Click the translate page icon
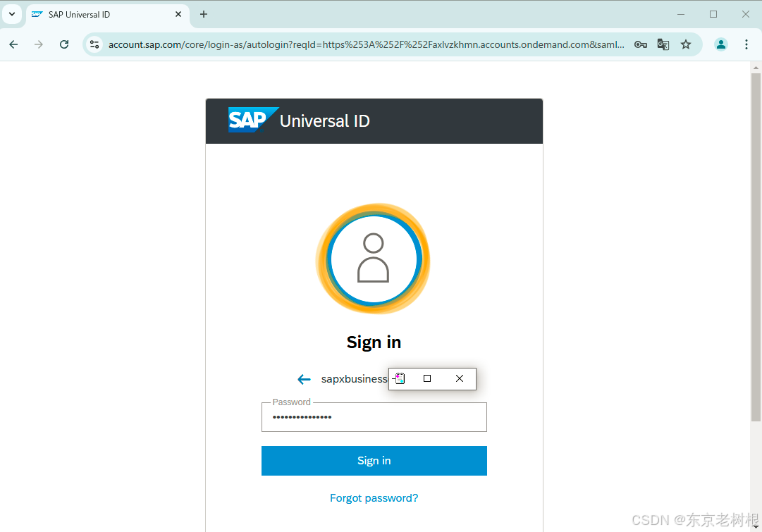The image size is (762, 532). point(663,44)
